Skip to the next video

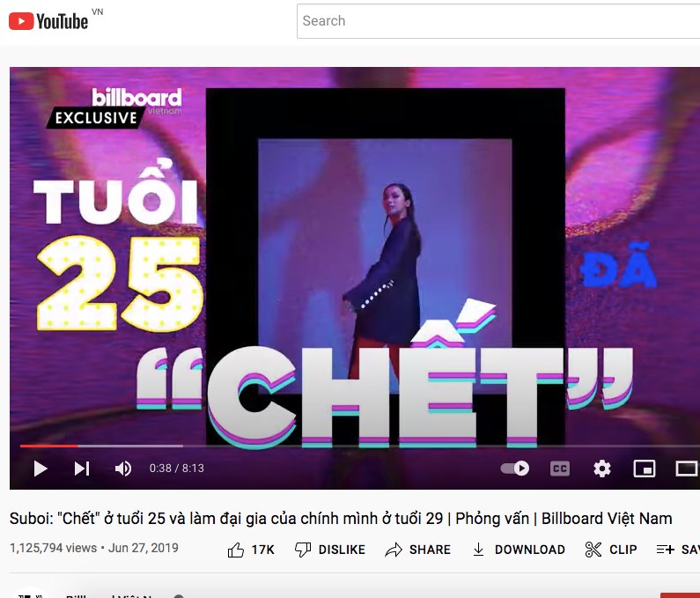(x=82, y=469)
